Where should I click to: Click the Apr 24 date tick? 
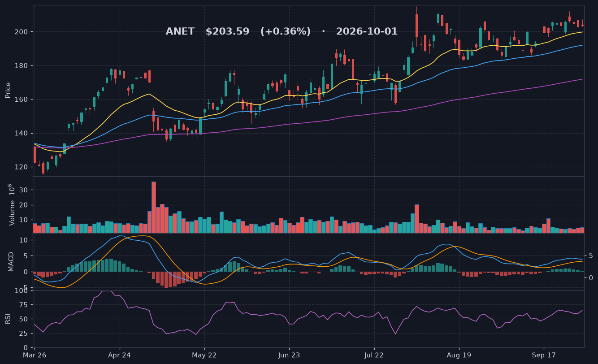tap(120, 355)
